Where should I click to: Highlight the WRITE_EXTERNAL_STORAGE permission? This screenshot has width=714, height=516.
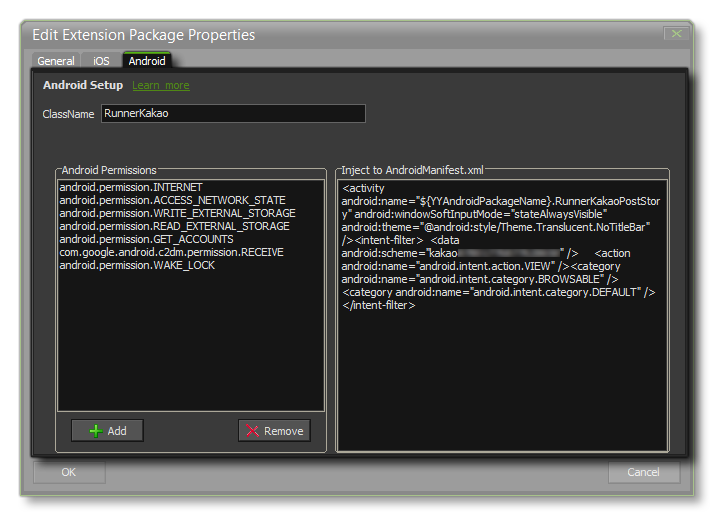click(x=177, y=214)
